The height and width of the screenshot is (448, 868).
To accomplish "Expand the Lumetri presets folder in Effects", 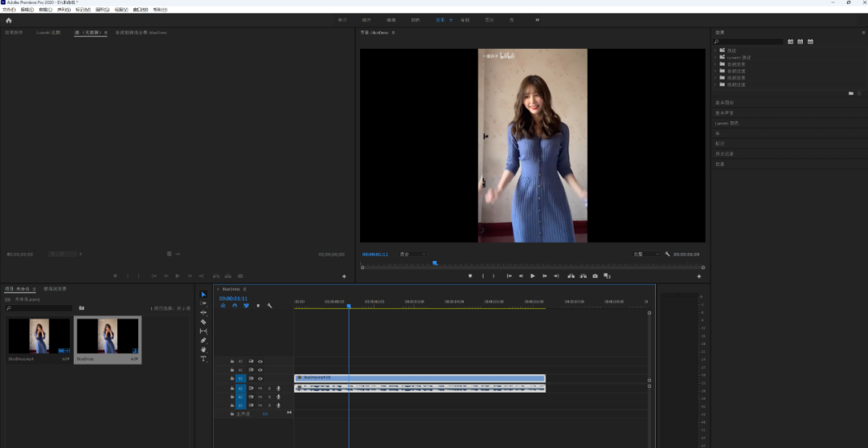I will point(714,57).
